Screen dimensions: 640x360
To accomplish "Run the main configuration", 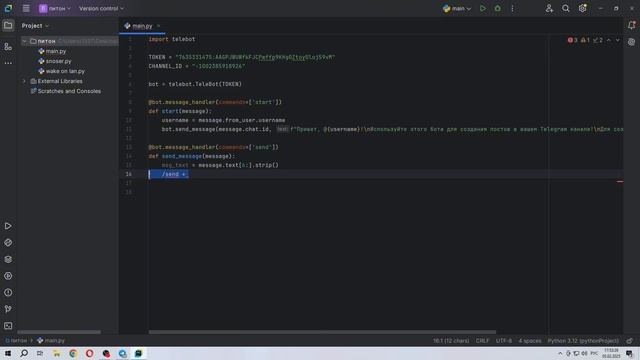I will [483, 8].
